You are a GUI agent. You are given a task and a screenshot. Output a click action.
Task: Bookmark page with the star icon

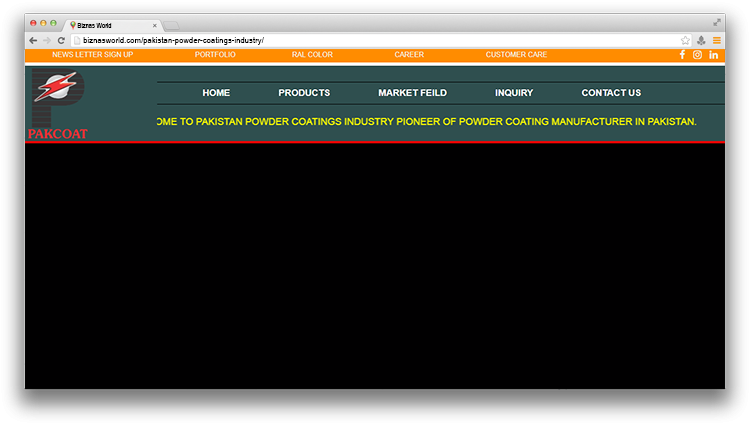click(685, 40)
